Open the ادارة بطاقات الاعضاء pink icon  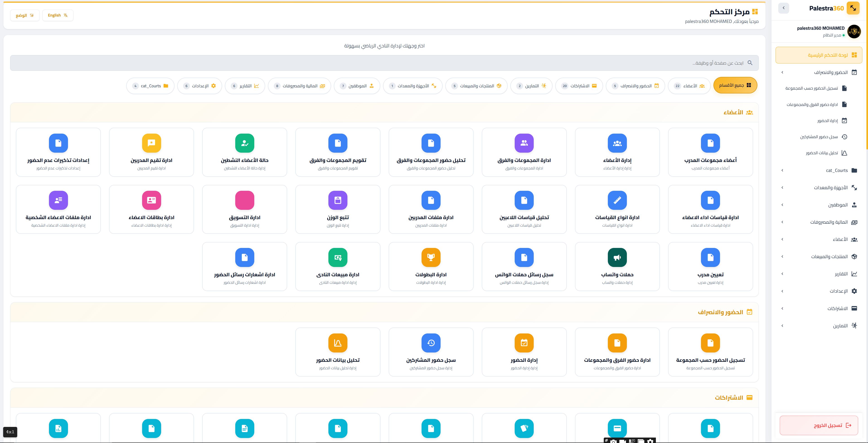click(x=151, y=200)
